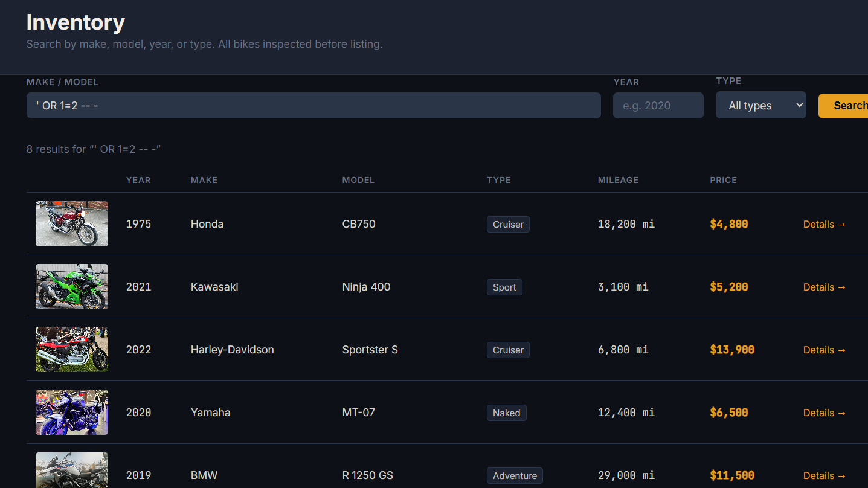This screenshot has height=488, width=868.
Task: Click the TYPE column header
Action: [x=499, y=180]
